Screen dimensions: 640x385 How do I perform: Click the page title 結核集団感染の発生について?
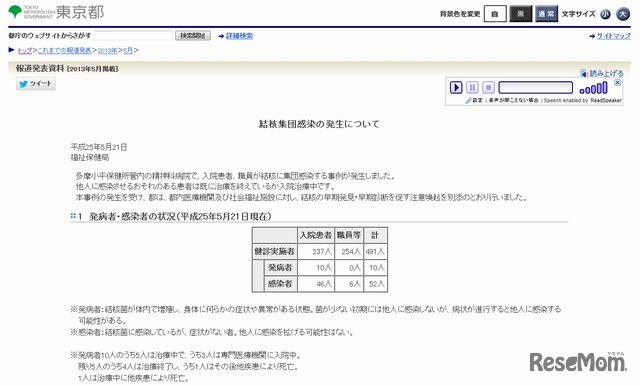[x=319, y=124]
